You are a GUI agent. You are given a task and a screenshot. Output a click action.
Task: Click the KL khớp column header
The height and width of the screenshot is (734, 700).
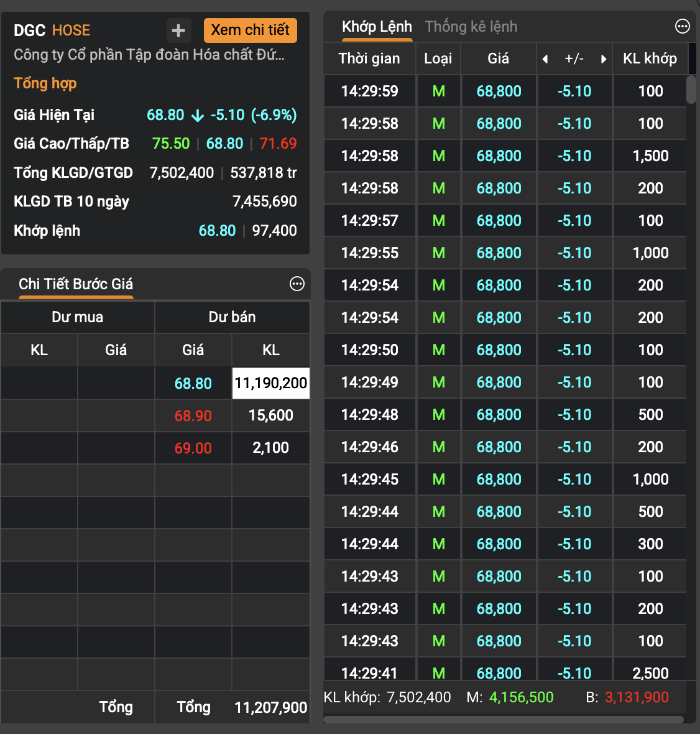pyautogui.click(x=650, y=59)
